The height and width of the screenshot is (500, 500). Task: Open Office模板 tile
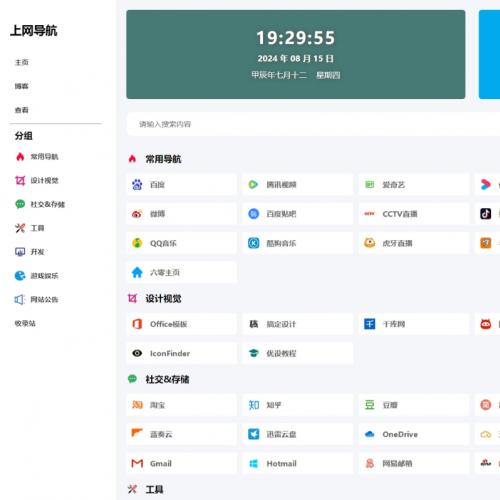[x=182, y=324]
